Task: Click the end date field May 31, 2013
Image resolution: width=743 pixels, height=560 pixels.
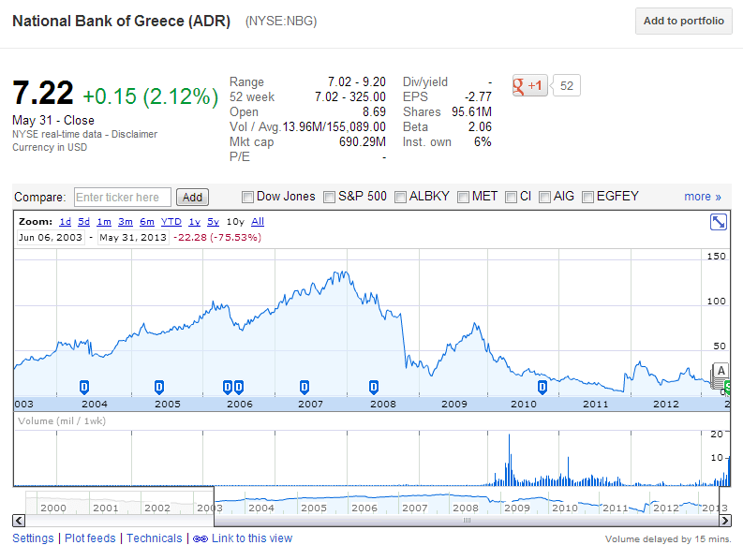Action: click(133, 237)
